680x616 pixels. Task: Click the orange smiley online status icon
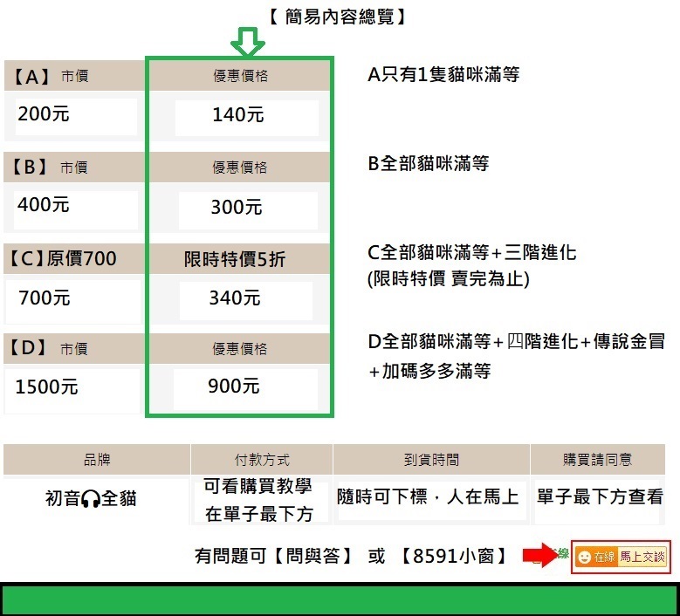pos(584,558)
